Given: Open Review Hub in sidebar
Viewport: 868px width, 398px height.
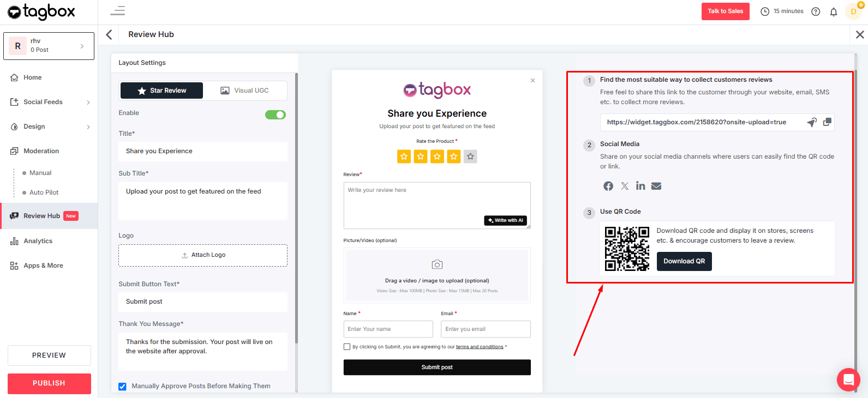Looking at the screenshot, I should [49, 216].
